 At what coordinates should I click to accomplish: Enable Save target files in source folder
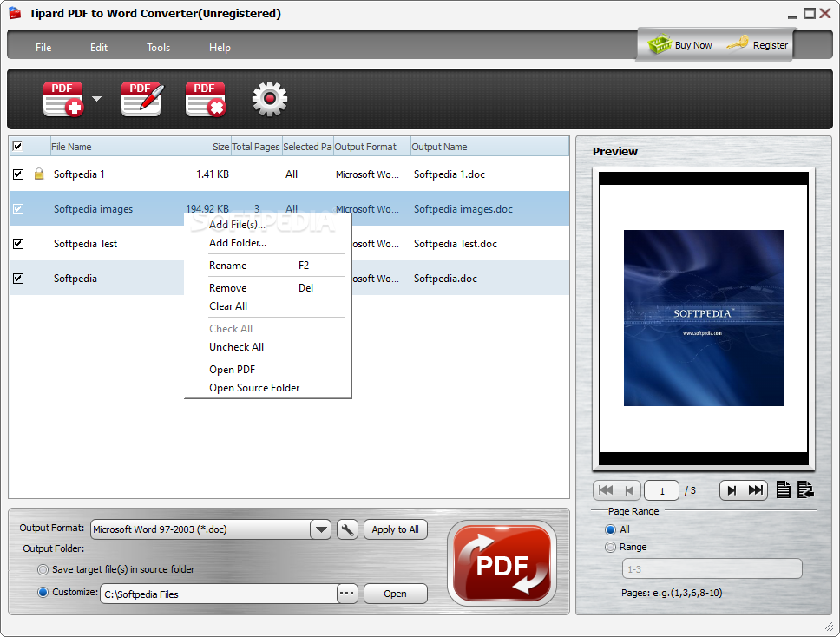click(x=42, y=569)
